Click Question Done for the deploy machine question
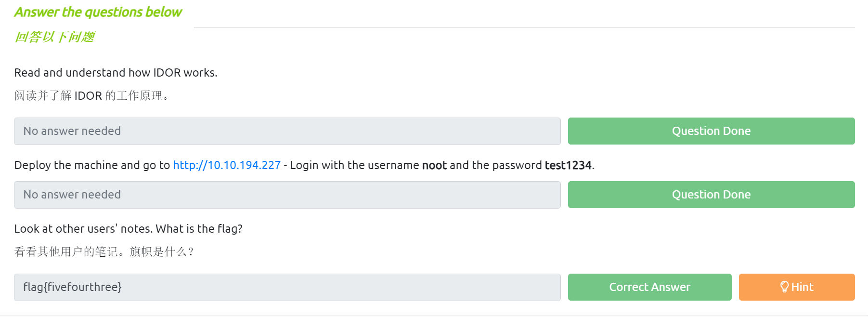Viewport: 868px width, 317px height. coord(711,195)
